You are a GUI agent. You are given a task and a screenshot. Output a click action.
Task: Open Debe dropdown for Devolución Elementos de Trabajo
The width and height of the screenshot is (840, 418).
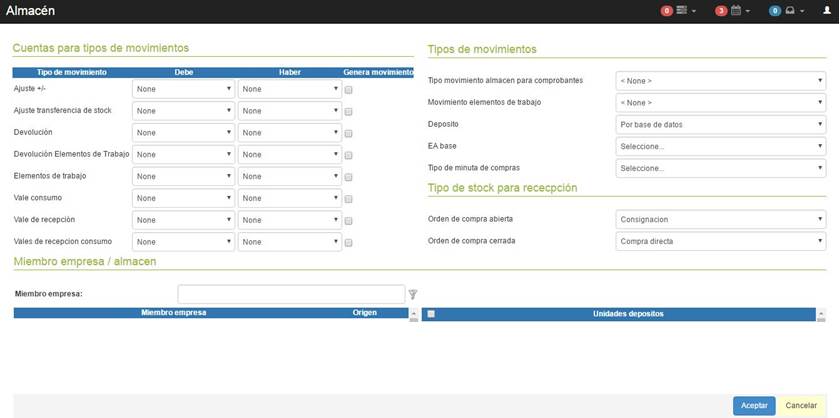point(183,154)
